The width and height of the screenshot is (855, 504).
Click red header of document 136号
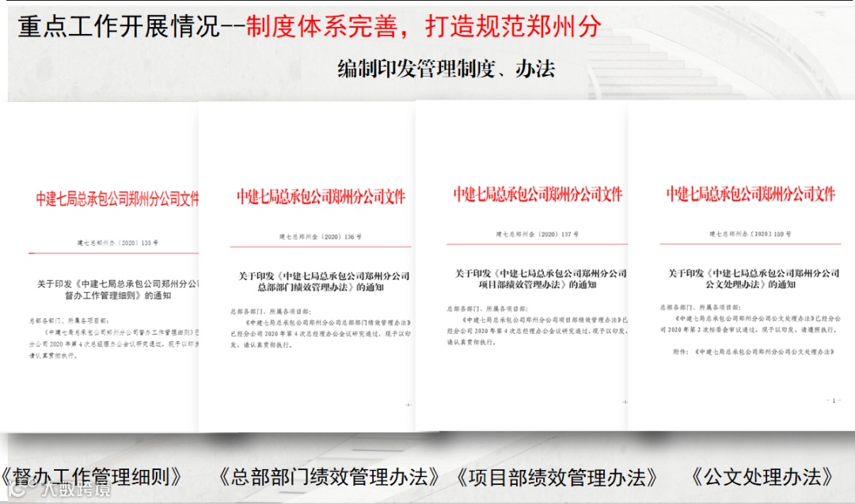coord(321,197)
